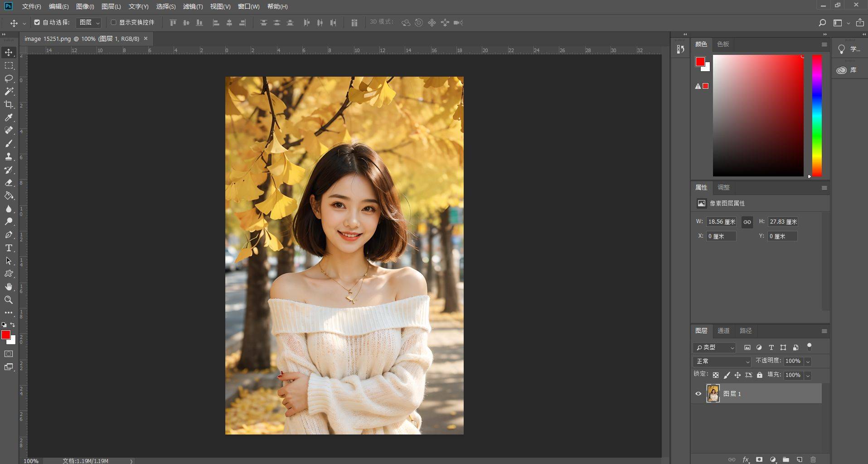Uncheck the 自动选择 checkbox
Viewport: 868px width, 464px height.
(x=37, y=22)
